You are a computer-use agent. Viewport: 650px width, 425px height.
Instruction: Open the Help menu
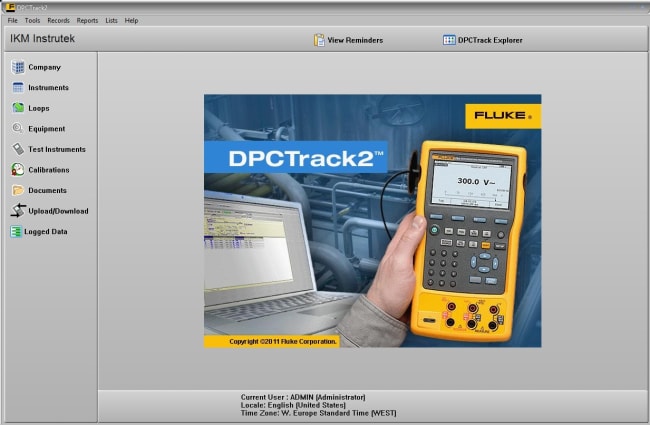131,20
